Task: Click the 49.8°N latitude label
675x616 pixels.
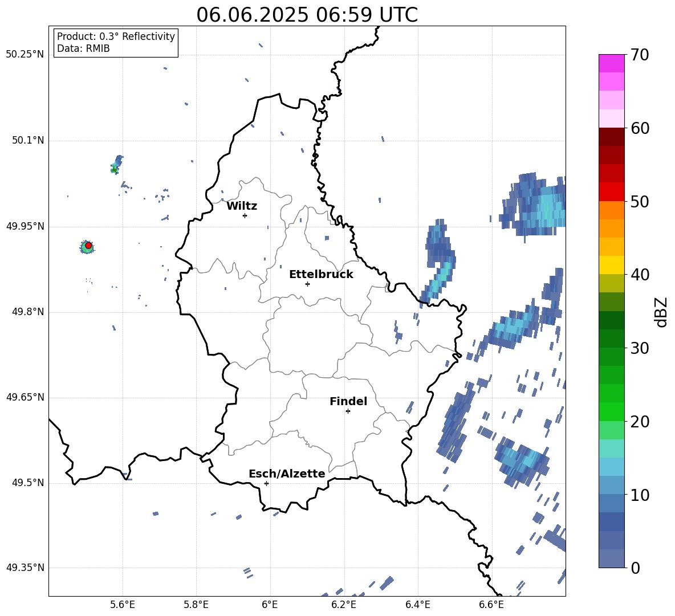Action: (x=27, y=312)
